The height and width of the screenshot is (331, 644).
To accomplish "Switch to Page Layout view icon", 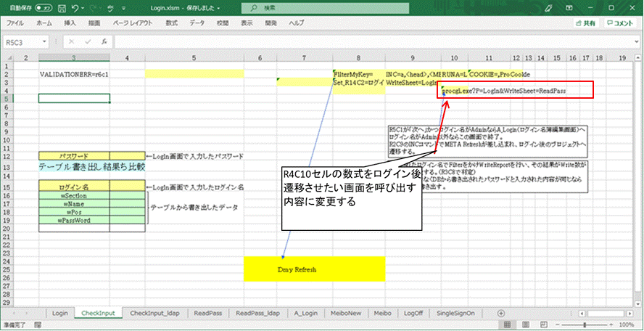I will click(525, 325).
